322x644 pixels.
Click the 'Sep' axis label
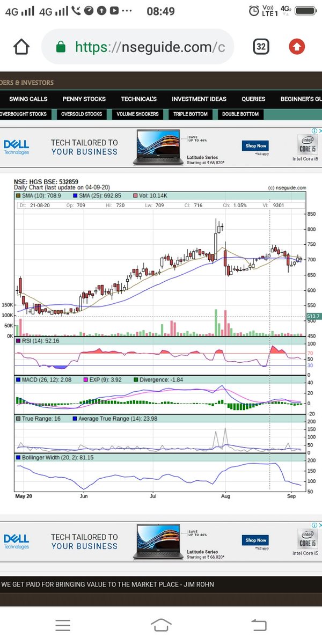[290, 497]
